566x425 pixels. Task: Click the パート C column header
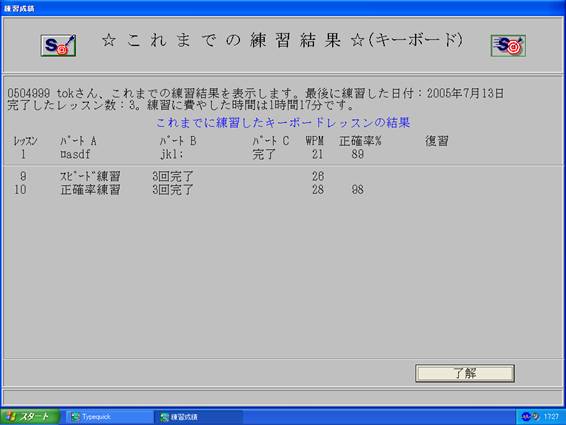tap(271, 141)
